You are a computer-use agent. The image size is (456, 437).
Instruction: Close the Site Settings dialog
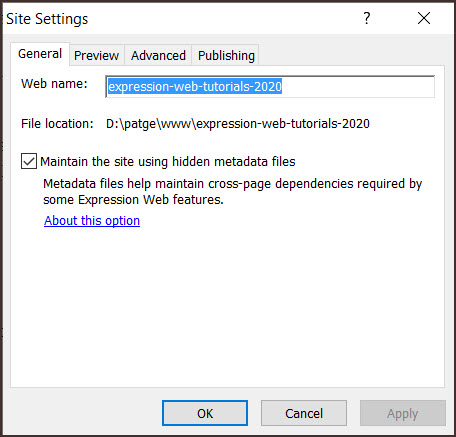[x=424, y=18]
